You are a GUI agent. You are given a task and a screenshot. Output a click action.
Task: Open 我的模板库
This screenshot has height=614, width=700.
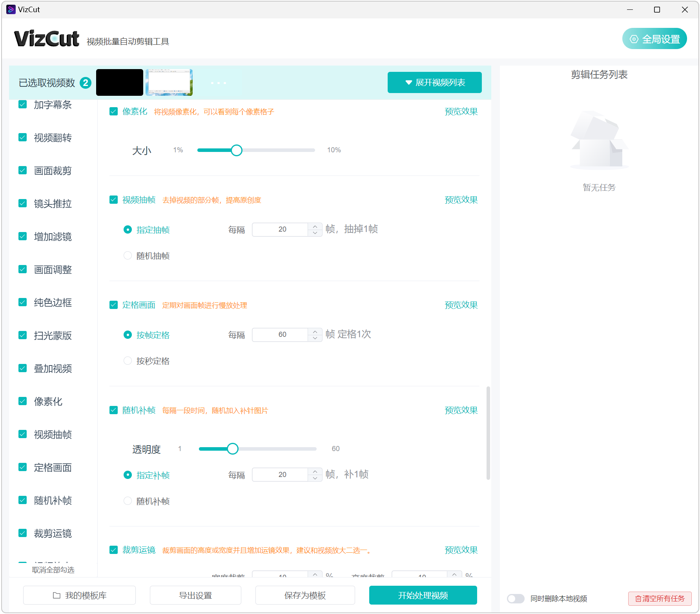(x=79, y=595)
